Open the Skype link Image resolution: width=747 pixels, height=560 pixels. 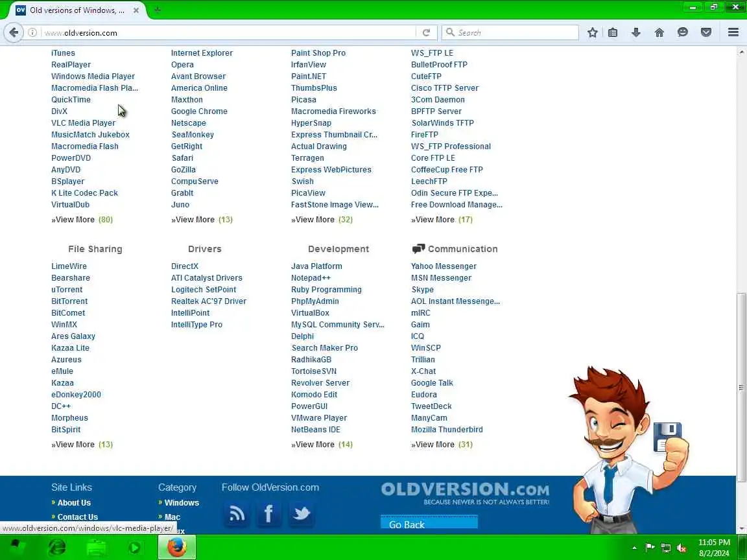[423, 290]
